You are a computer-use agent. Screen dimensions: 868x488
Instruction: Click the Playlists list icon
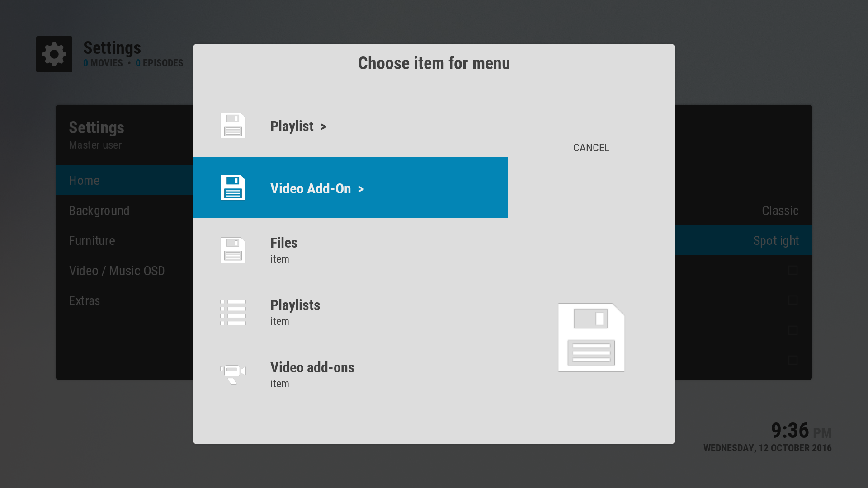pyautogui.click(x=233, y=312)
